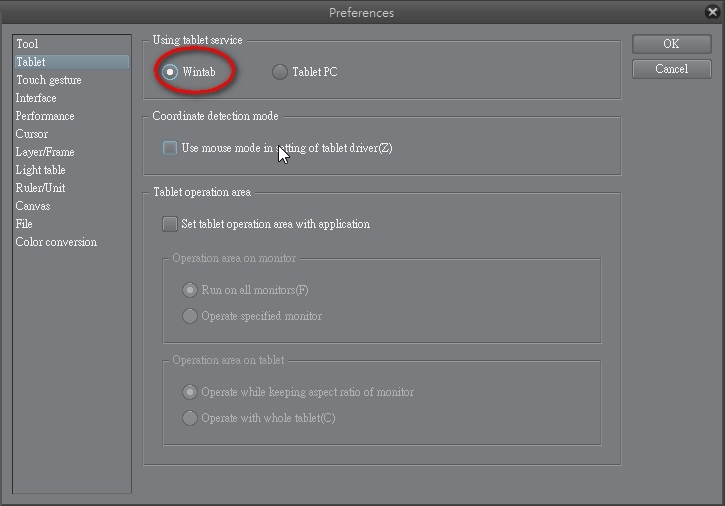The width and height of the screenshot is (725, 506).
Task: Enable use mouse mode checkbox
Action: [170, 148]
